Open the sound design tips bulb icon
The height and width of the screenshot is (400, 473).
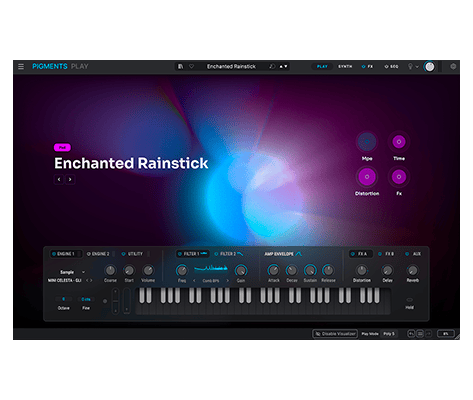pos(410,66)
